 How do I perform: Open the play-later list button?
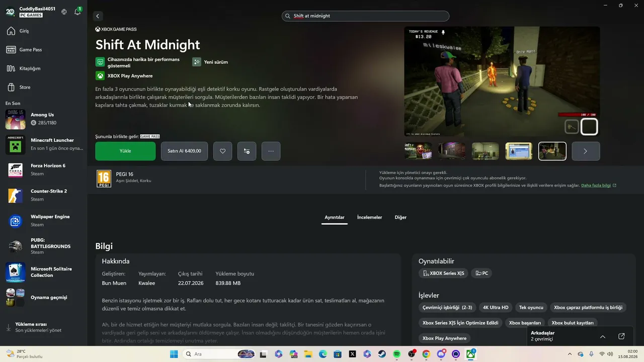(247, 151)
